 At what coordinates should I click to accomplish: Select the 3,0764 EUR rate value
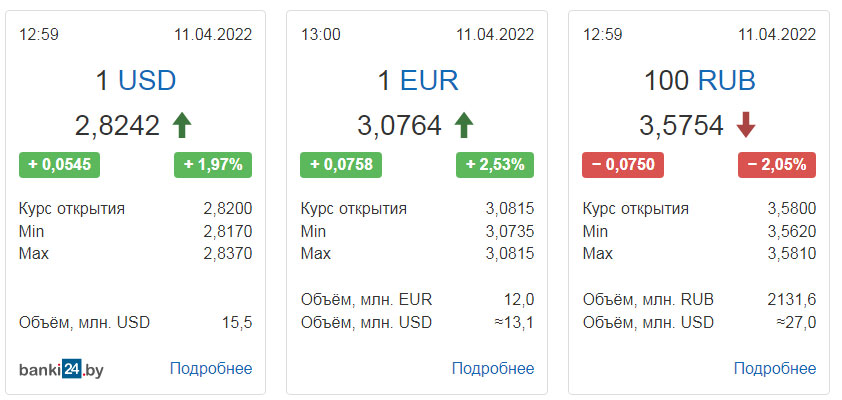[400, 126]
